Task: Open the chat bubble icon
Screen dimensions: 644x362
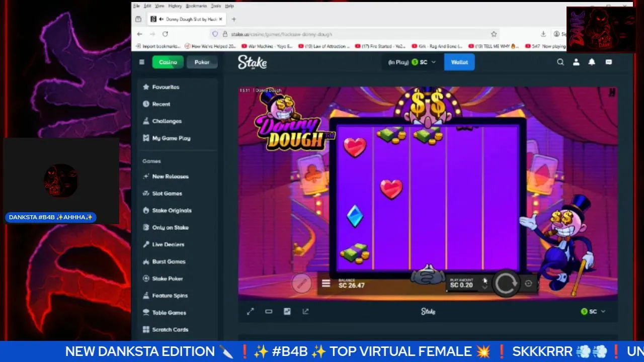Action: click(x=609, y=62)
